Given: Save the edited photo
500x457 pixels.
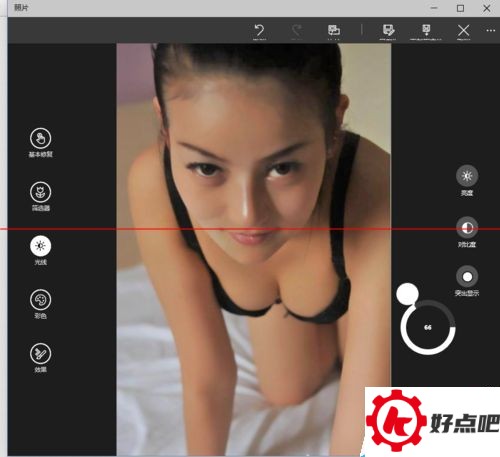Looking at the screenshot, I should (x=388, y=30).
